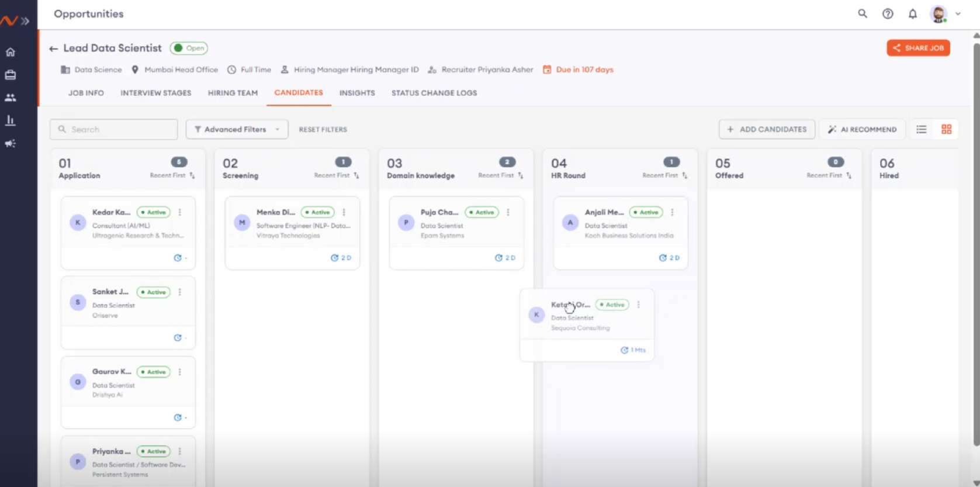This screenshot has width=980, height=487.
Task: Click the AI Recommend button
Action: [863, 129]
